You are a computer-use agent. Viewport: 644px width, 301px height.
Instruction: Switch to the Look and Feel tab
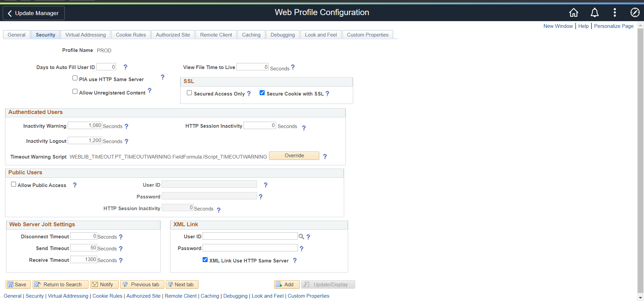pos(321,35)
